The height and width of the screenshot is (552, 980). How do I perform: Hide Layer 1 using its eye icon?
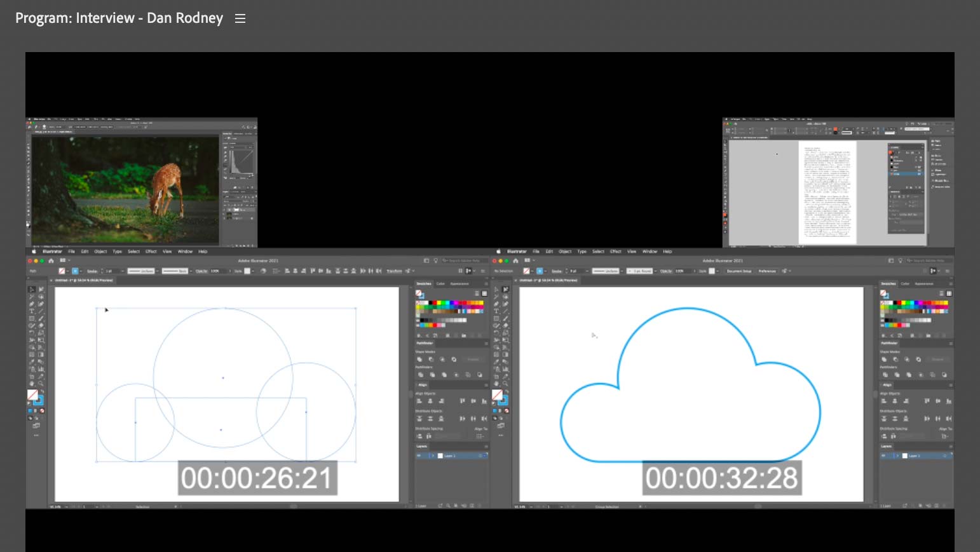coord(419,455)
